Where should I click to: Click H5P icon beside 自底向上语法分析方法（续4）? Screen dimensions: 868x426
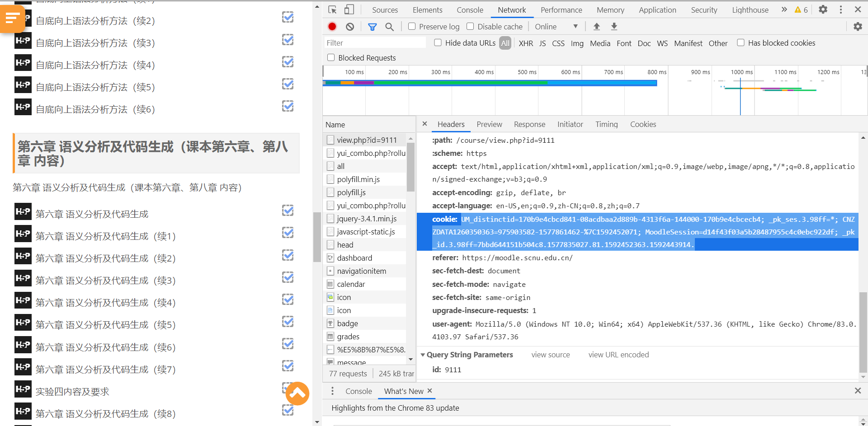23,63
